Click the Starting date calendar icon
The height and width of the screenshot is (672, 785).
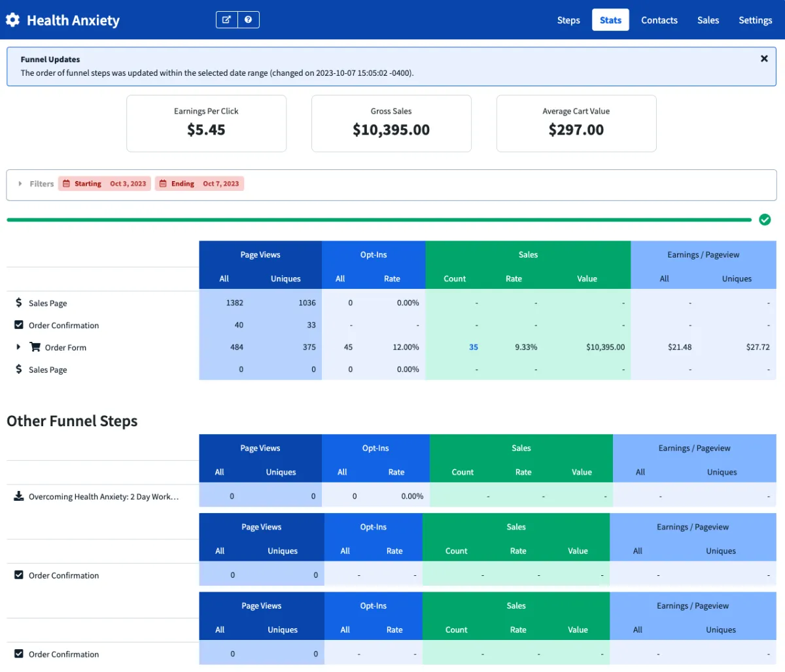pyautogui.click(x=66, y=184)
